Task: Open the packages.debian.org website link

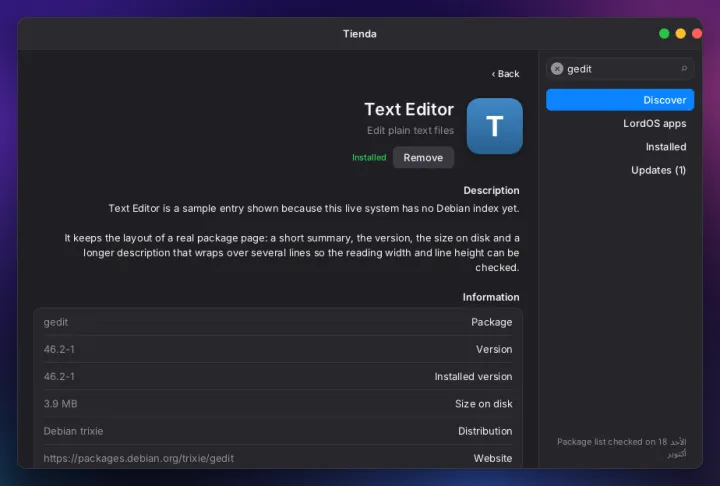Action: [139, 458]
